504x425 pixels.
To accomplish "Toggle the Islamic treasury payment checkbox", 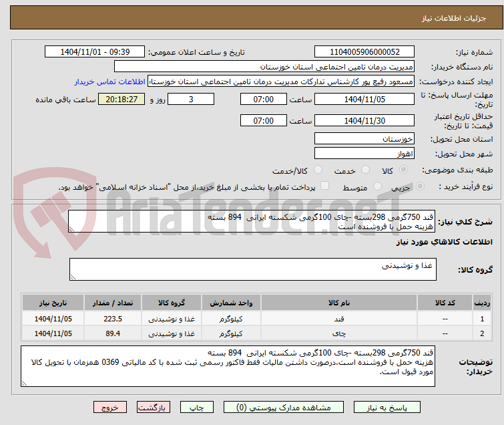I will (325, 186).
